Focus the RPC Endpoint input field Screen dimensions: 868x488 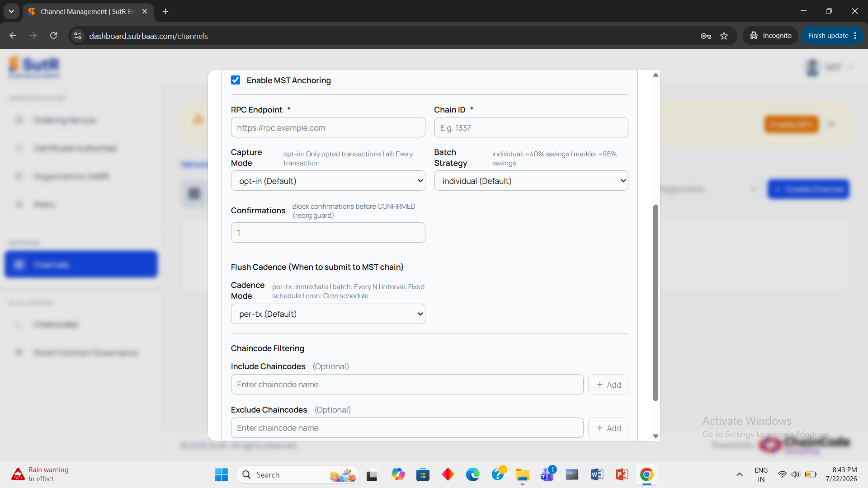click(328, 127)
